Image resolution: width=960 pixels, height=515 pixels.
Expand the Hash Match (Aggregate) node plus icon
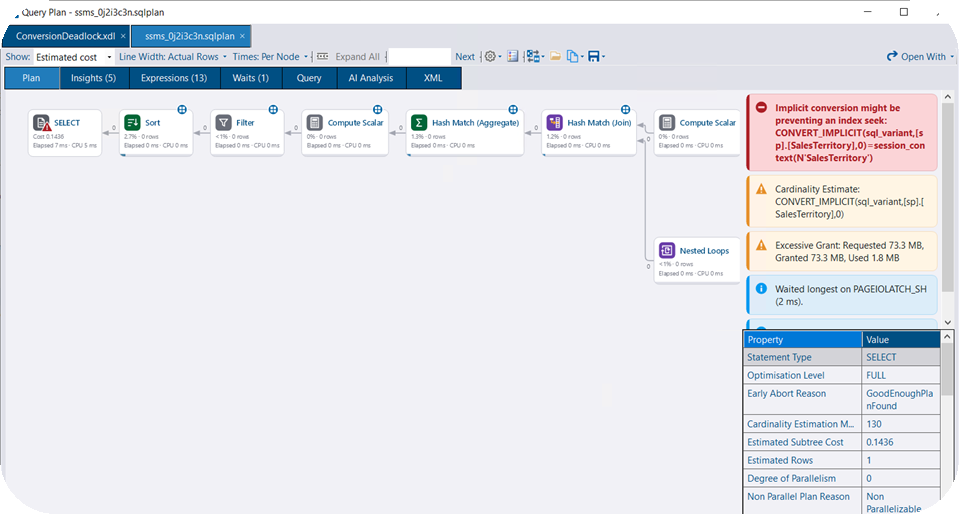point(513,110)
